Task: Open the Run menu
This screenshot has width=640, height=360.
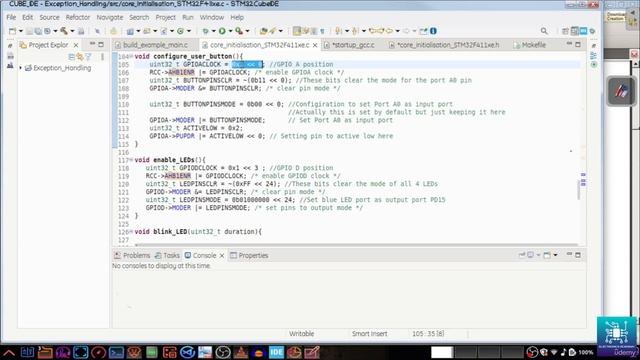Action: [x=188, y=18]
